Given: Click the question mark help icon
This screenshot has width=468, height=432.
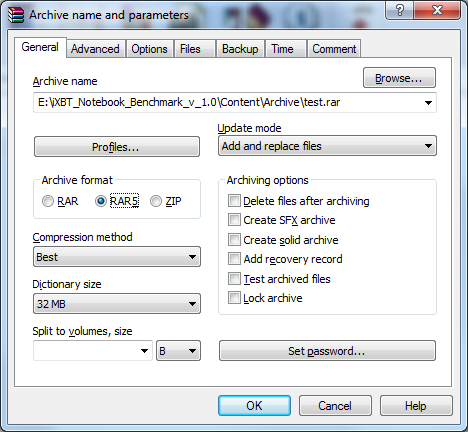Looking at the screenshot, I should click(x=400, y=10).
